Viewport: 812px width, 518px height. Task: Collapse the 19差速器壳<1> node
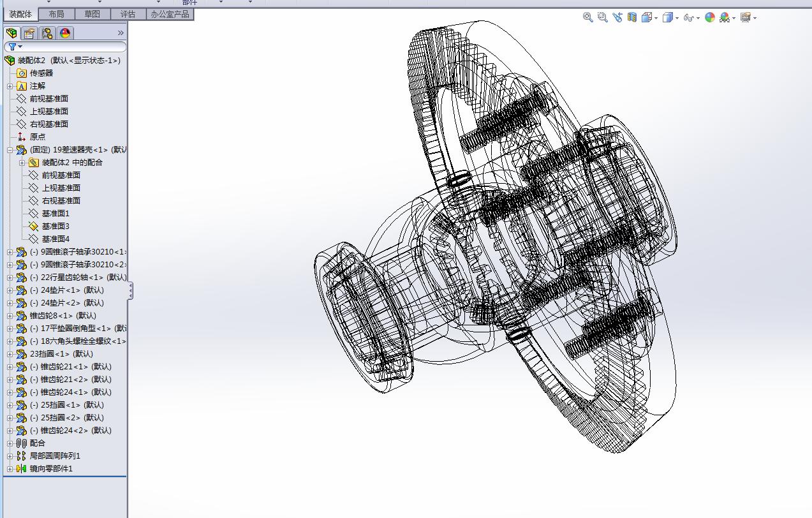click(10, 150)
